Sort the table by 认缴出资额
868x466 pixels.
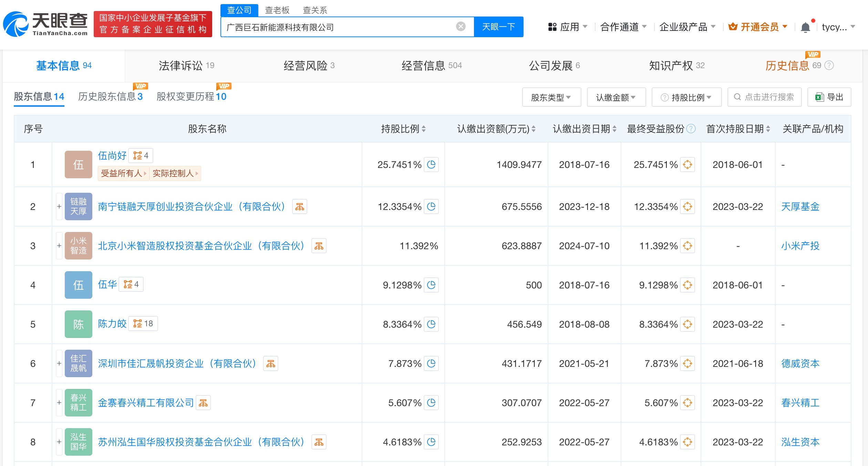[x=533, y=129]
